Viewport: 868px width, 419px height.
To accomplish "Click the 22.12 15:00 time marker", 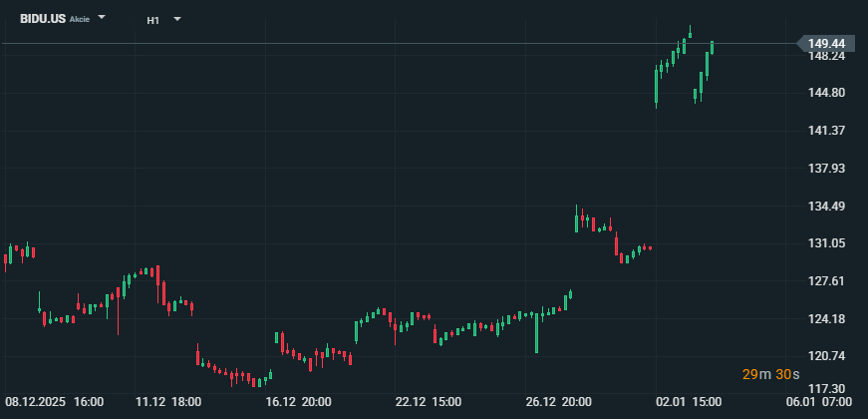I will tap(428, 402).
